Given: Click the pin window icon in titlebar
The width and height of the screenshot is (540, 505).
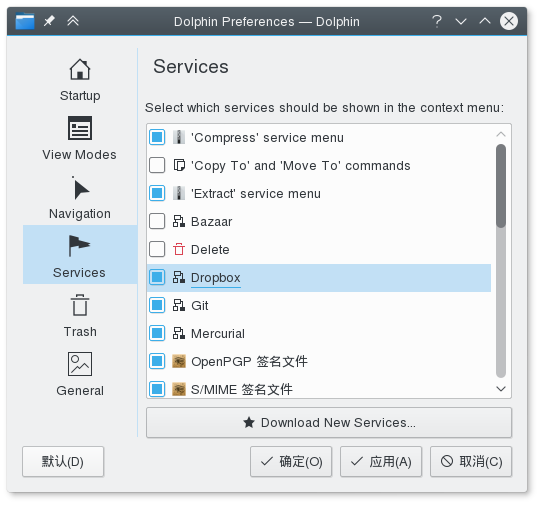Looking at the screenshot, I should 49,21.
